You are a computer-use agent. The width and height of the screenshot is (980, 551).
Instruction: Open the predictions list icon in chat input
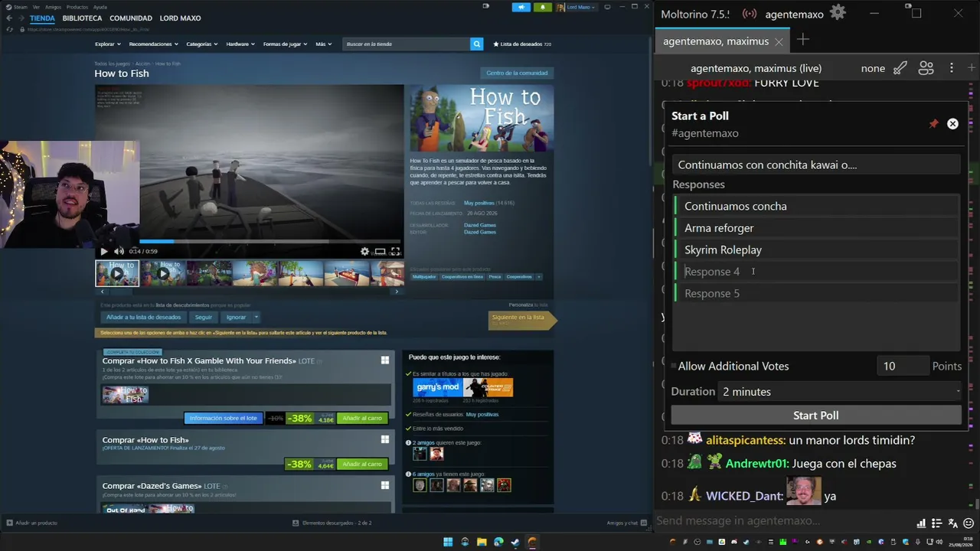pos(936,523)
